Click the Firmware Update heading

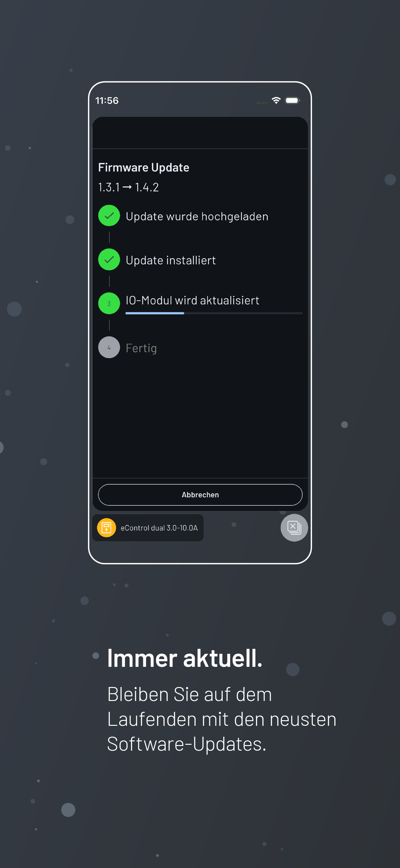click(x=144, y=167)
